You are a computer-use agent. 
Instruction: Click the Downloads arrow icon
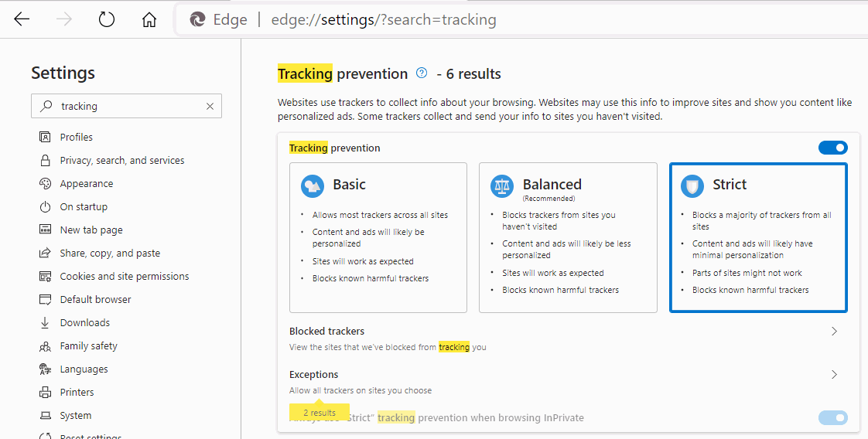tap(45, 323)
